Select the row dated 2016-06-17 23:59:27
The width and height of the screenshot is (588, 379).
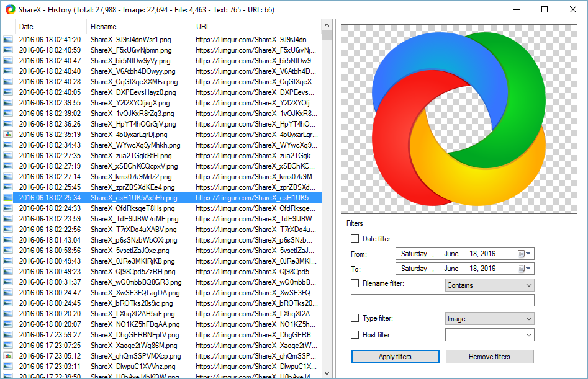(162, 335)
